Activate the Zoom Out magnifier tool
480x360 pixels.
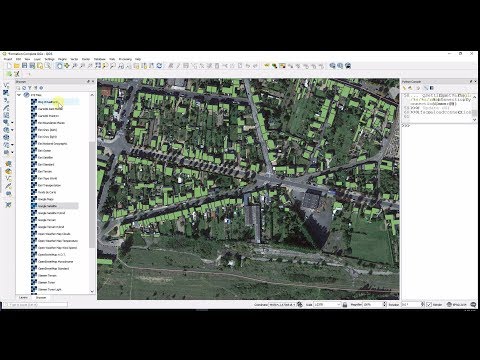pyautogui.click(x=82, y=66)
